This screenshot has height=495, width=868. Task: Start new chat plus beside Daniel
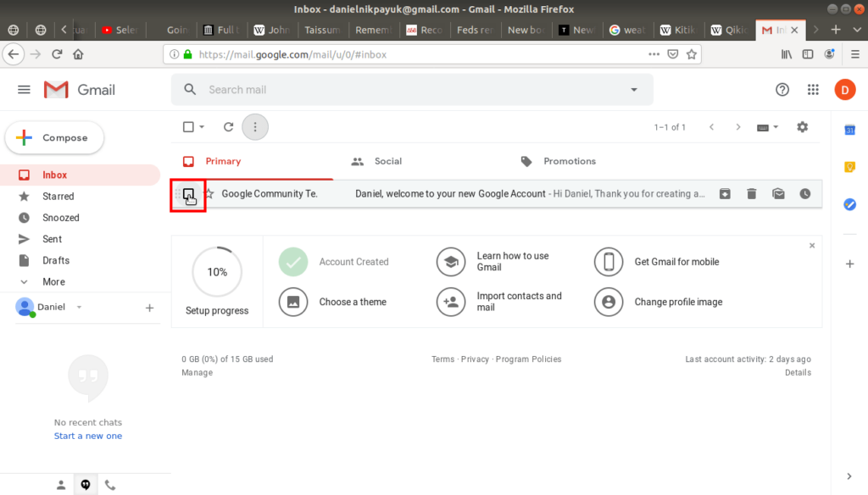click(x=149, y=308)
